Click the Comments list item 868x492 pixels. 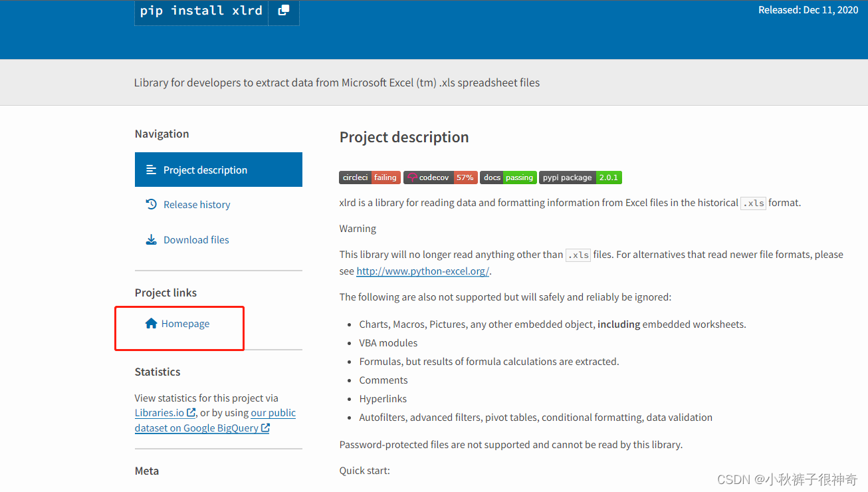[x=383, y=380]
